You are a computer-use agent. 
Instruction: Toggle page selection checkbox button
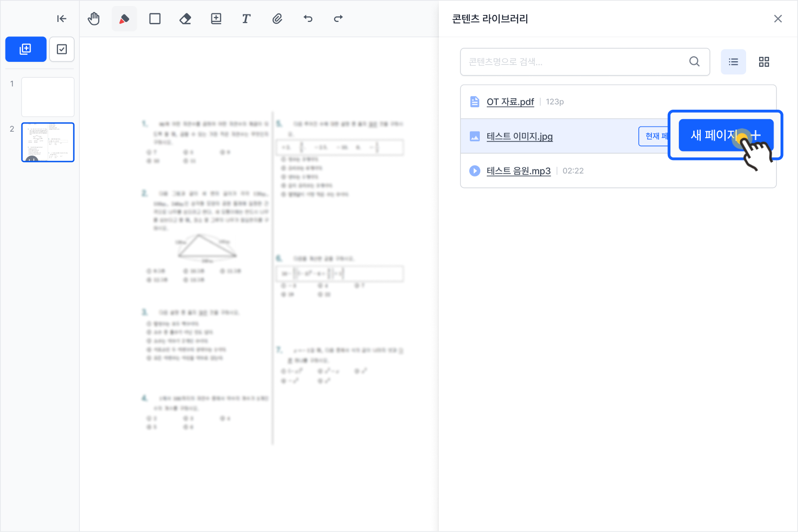click(x=62, y=49)
